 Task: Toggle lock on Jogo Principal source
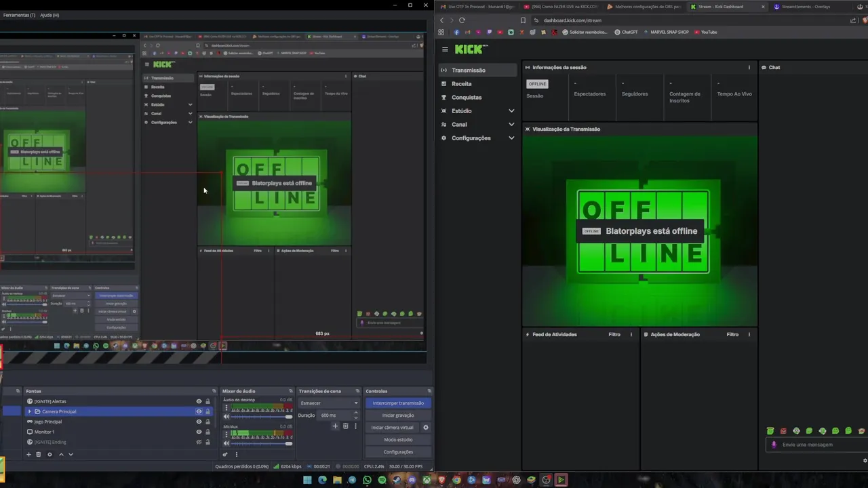coord(208,422)
